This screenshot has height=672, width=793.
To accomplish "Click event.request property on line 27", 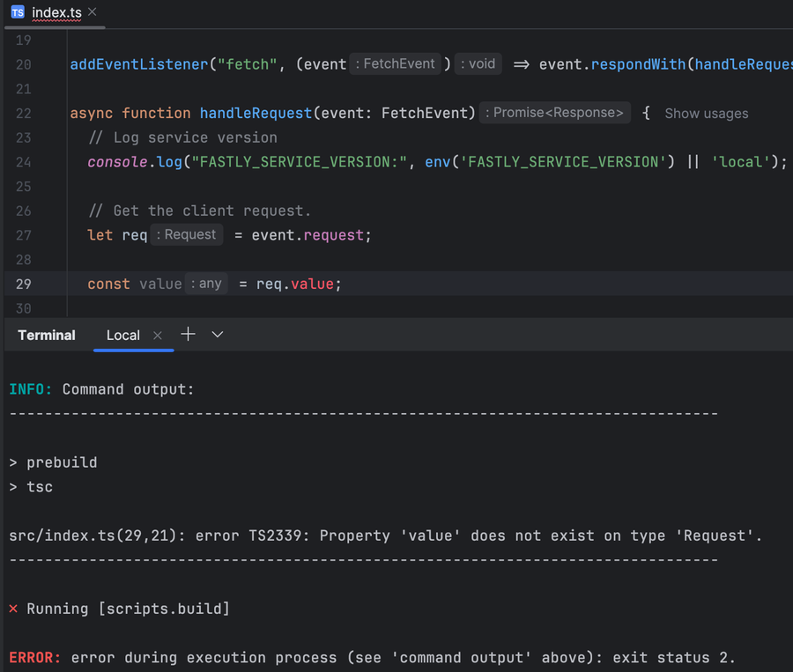I will 333,236.
